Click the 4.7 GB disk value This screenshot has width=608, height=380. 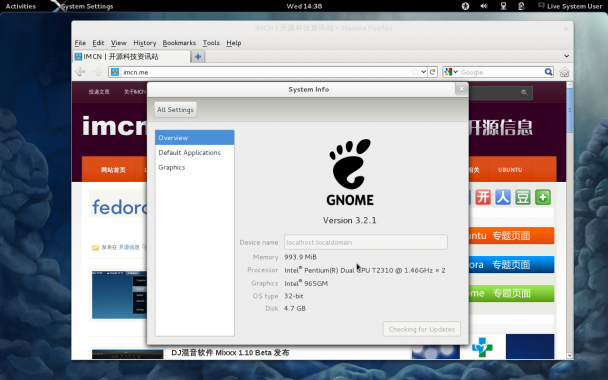[295, 308]
